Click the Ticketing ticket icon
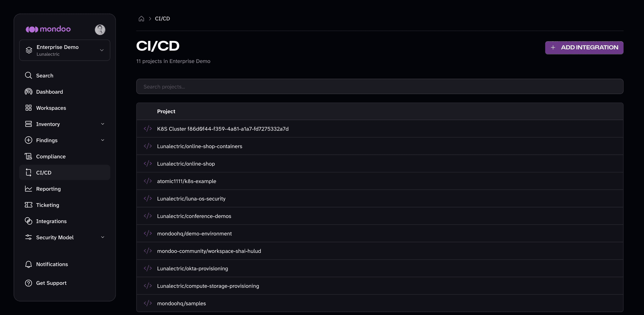The height and width of the screenshot is (315, 644). click(29, 205)
